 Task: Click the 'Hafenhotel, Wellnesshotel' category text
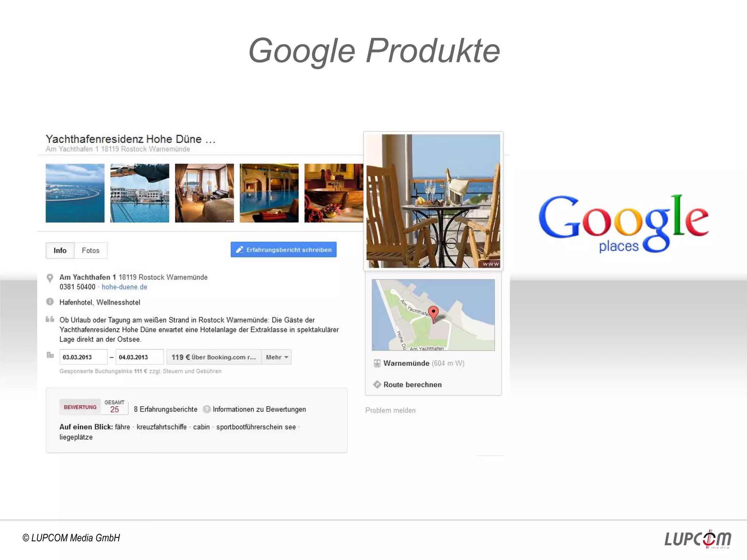[x=100, y=302]
